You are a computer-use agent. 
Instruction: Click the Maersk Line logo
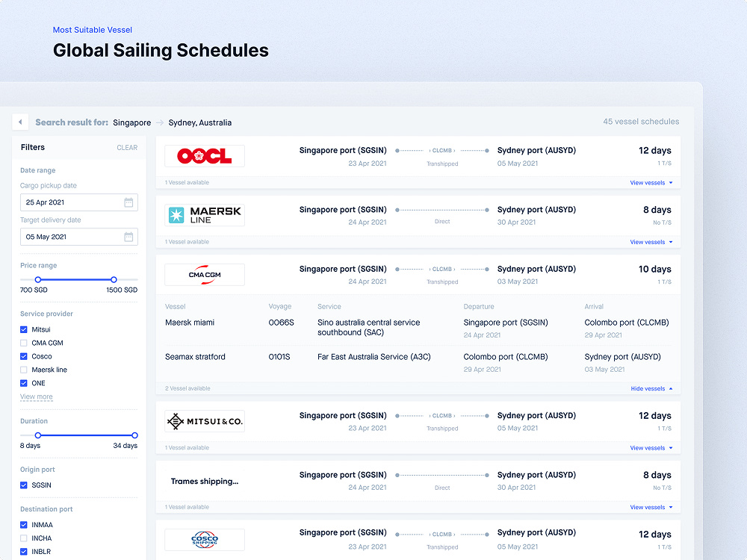pyautogui.click(x=205, y=215)
